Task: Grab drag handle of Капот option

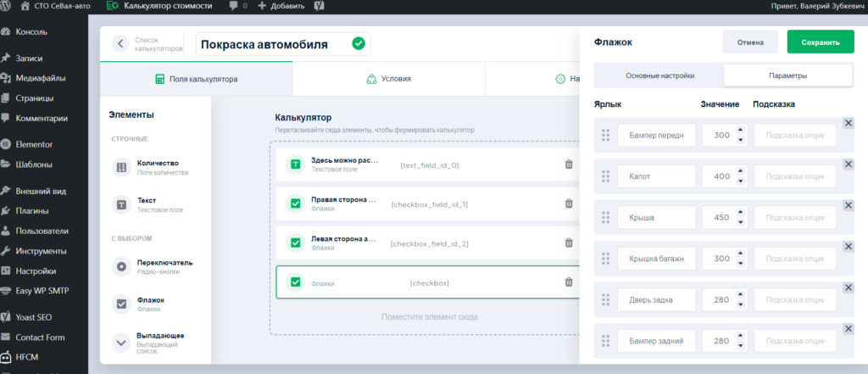Action: click(605, 176)
